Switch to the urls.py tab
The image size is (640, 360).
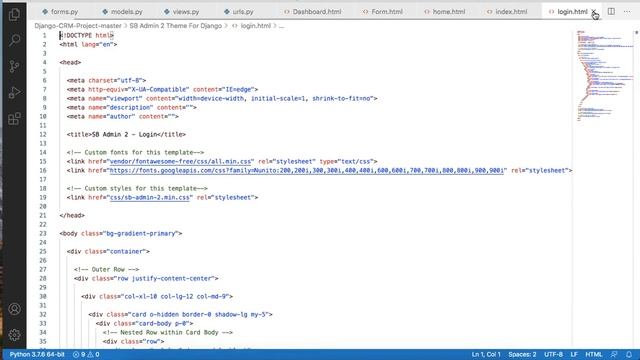239,12
